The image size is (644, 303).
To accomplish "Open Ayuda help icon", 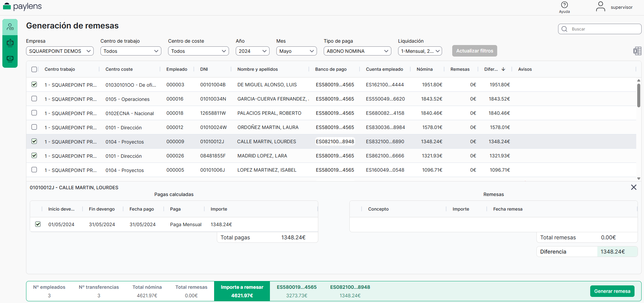I will coord(564,5).
